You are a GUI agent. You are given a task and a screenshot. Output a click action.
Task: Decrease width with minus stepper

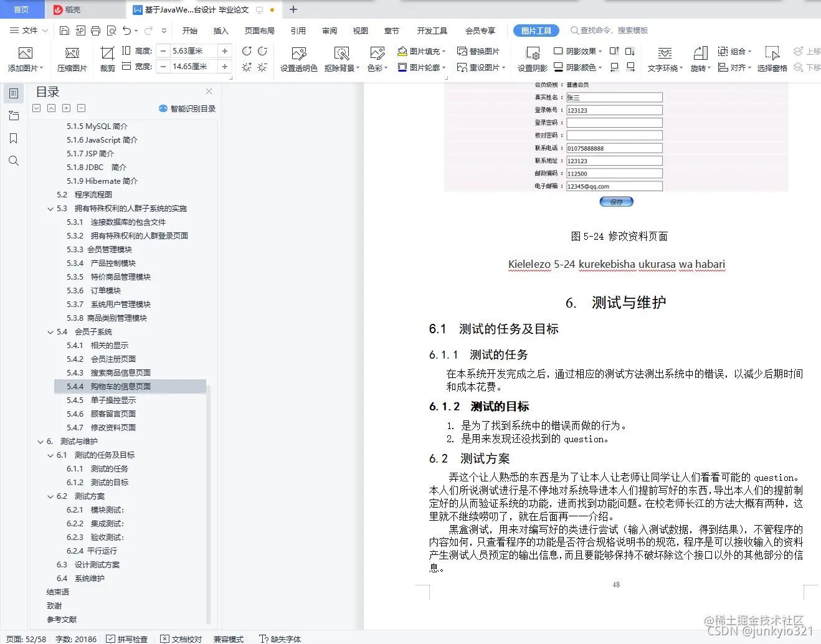click(163, 67)
